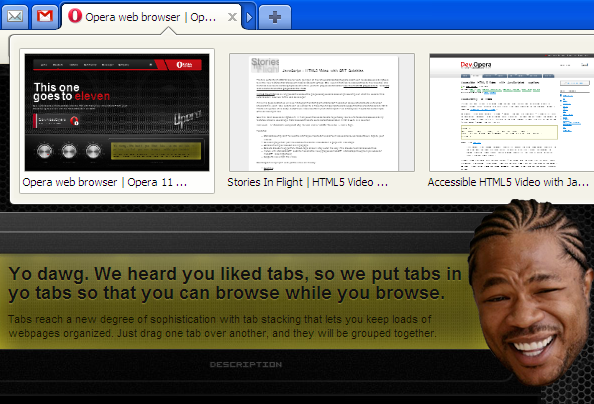The width and height of the screenshot is (594, 404).
Task: Select the 'This one goes to eleven' thumbnail
Action: 117,113
